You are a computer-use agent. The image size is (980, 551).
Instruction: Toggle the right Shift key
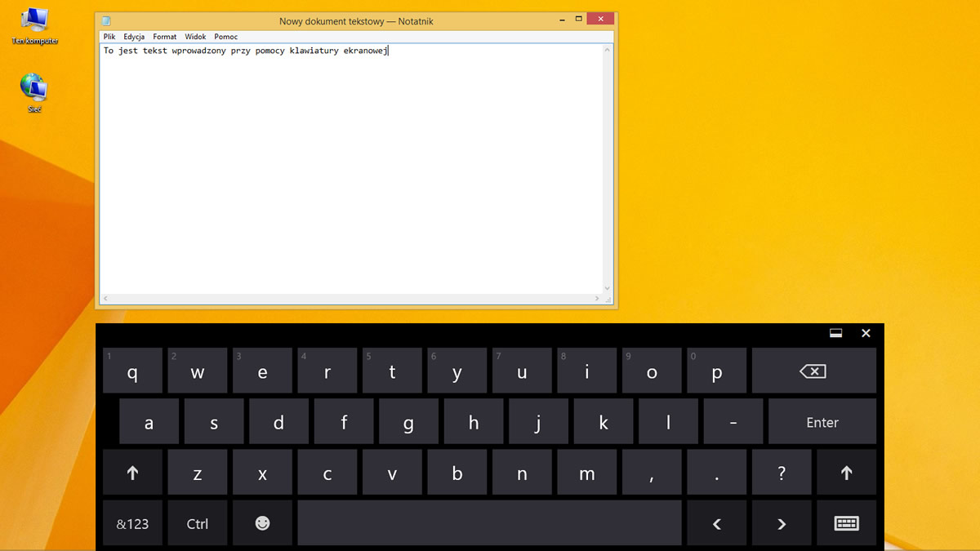pyautogui.click(x=846, y=473)
